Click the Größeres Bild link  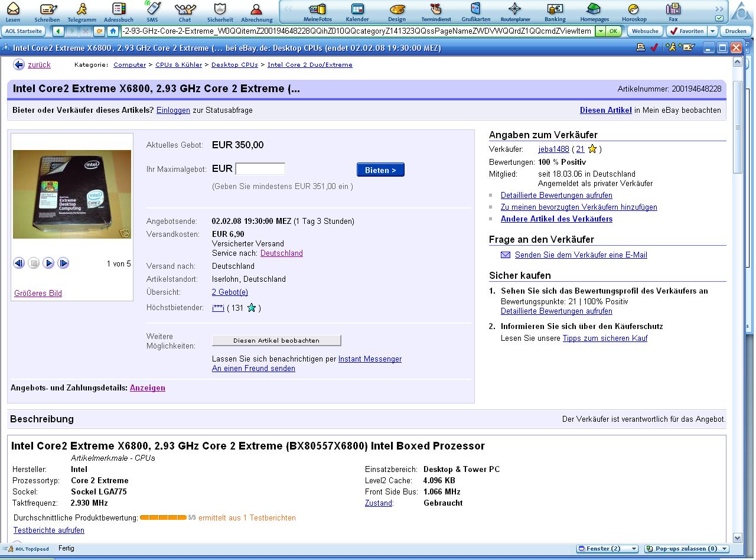(38, 294)
